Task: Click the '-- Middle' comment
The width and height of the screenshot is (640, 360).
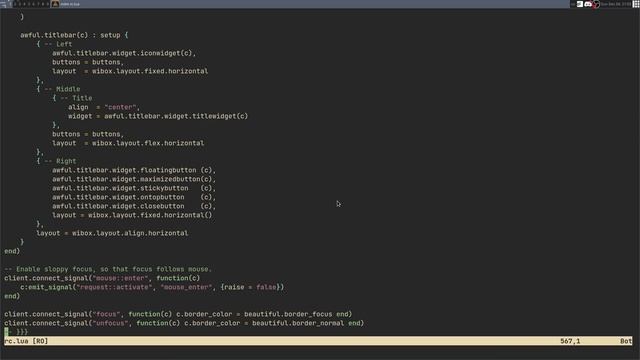Action: point(62,89)
